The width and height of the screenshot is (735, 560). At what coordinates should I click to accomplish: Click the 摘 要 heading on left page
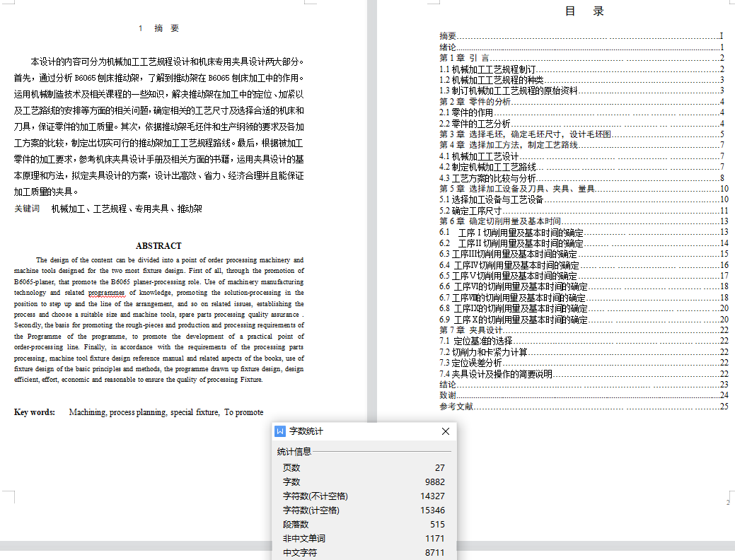pos(166,28)
